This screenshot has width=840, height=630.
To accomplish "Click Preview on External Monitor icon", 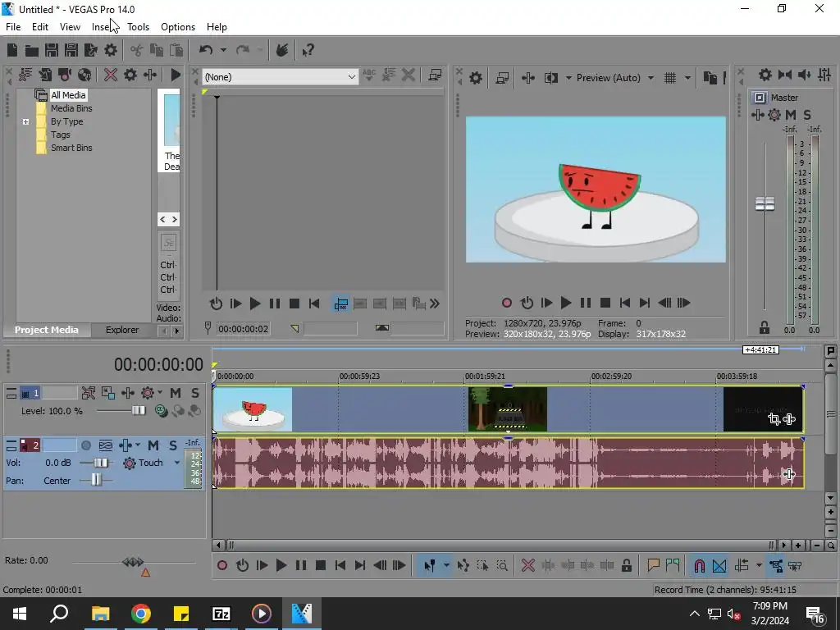I will (x=502, y=78).
